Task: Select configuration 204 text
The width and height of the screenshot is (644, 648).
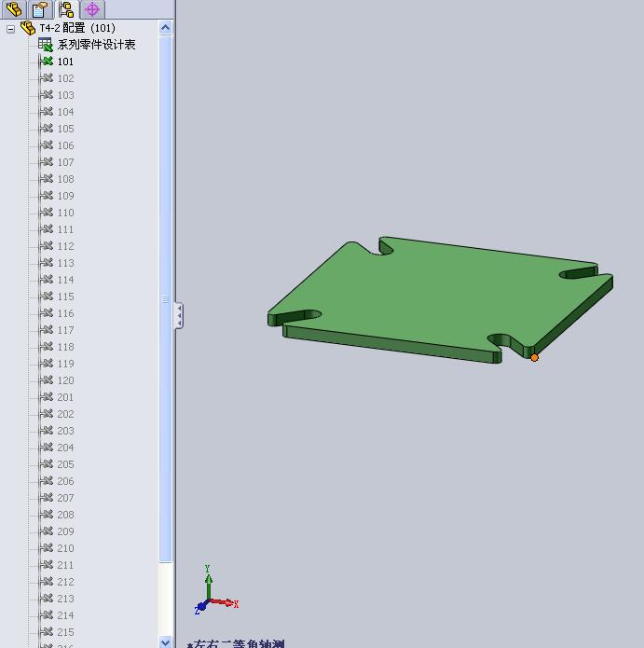Action: point(65,448)
